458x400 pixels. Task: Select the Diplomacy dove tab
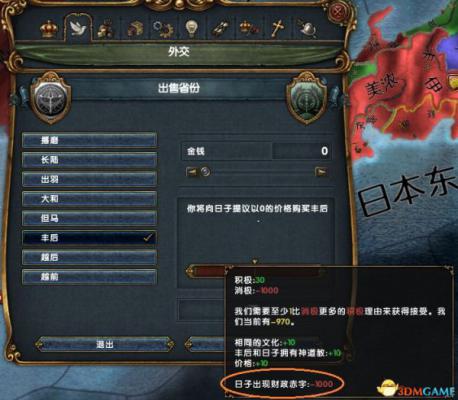click(79, 28)
